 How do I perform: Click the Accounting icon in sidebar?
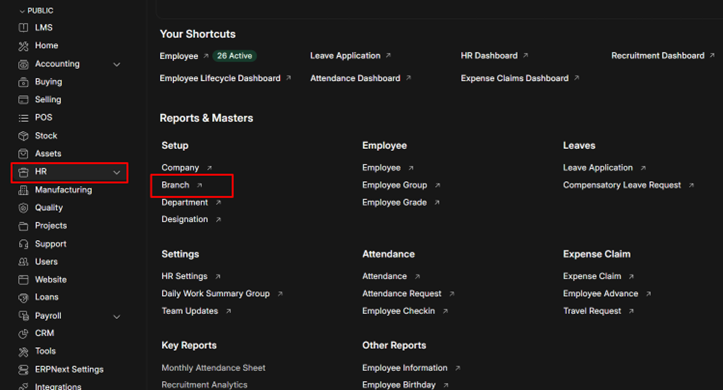[x=23, y=64]
